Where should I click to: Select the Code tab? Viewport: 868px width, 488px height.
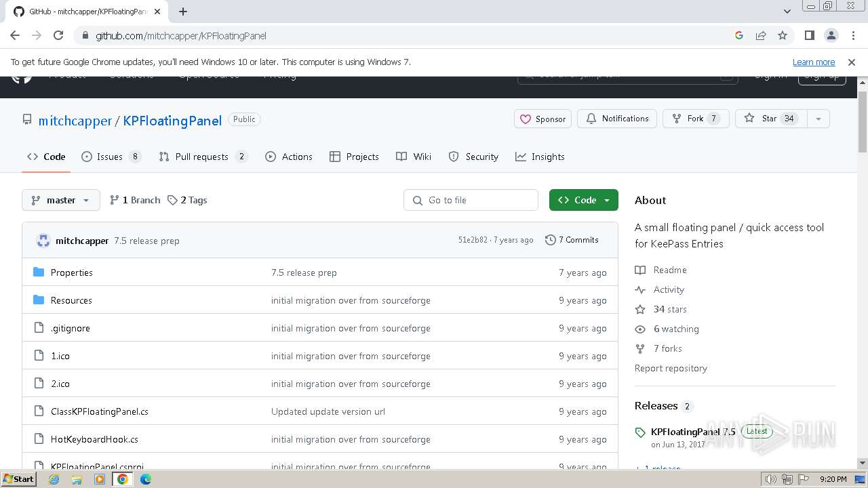46,157
